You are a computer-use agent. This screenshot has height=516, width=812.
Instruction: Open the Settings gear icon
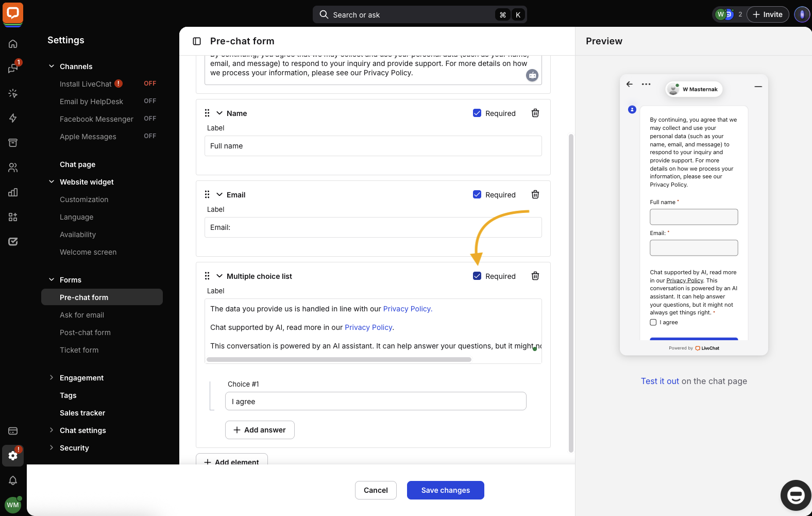tap(13, 456)
